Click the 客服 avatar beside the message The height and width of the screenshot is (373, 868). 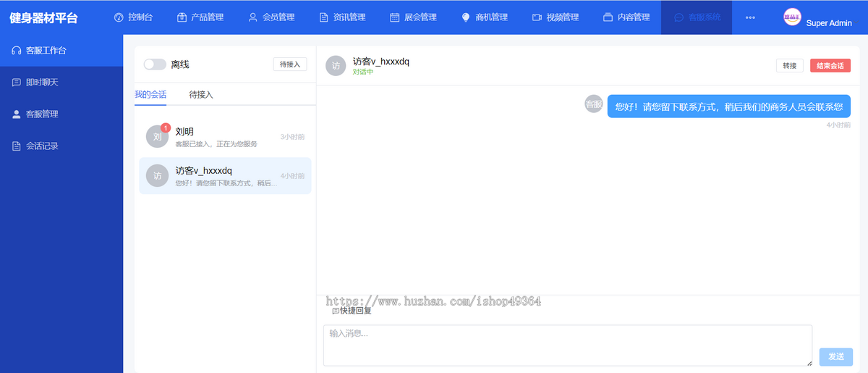click(x=593, y=104)
